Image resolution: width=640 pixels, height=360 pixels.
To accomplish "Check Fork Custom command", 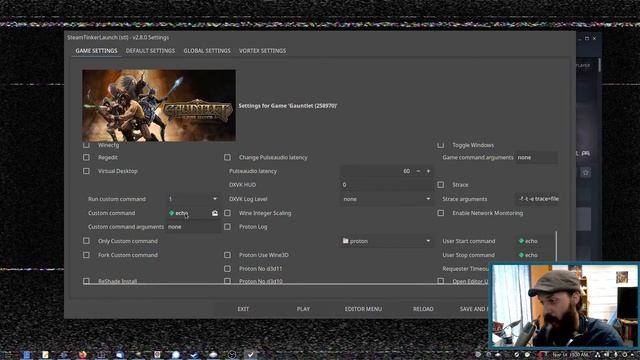I will (x=86, y=255).
